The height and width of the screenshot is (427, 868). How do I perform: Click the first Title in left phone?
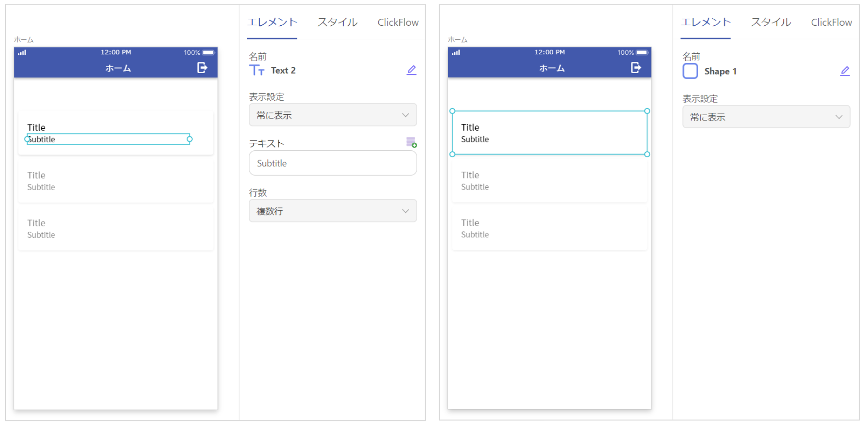tap(36, 127)
